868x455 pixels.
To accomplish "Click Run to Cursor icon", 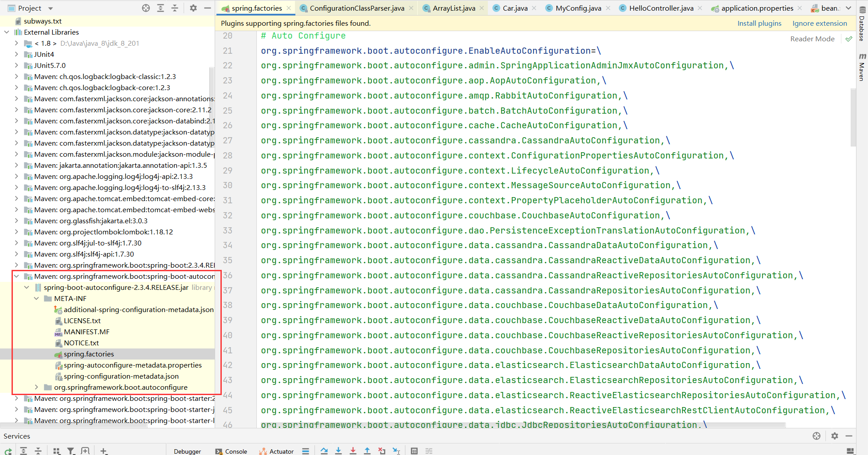I will 396,451.
